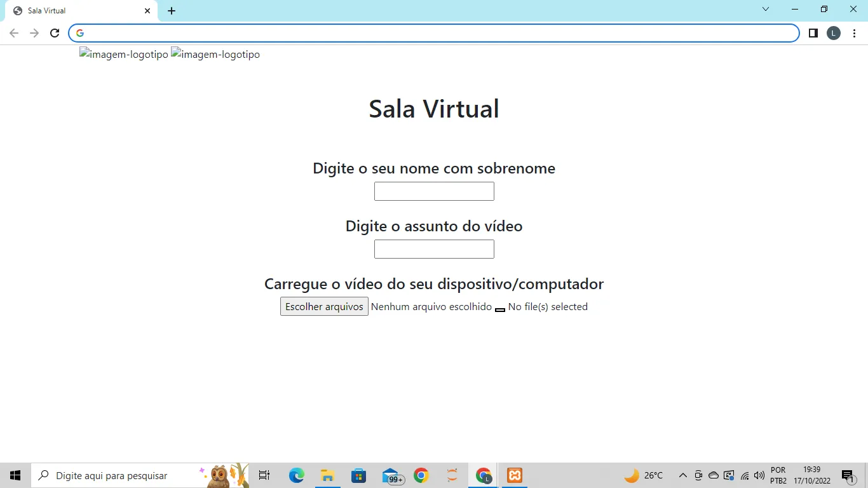This screenshot has height=488, width=868.
Task: Open the POR PTB2 language selector
Action: 778,475
